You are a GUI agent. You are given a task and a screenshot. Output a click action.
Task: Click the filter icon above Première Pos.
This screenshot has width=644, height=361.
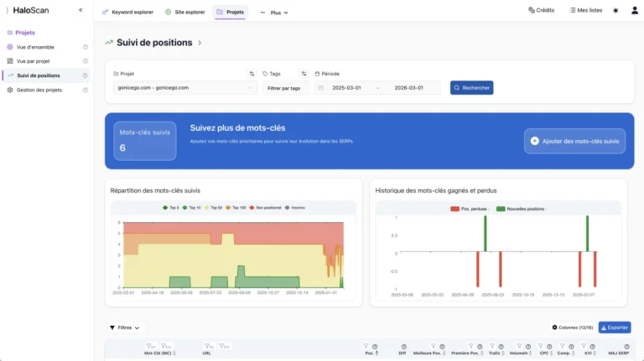pyautogui.click(x=471, y=346)
